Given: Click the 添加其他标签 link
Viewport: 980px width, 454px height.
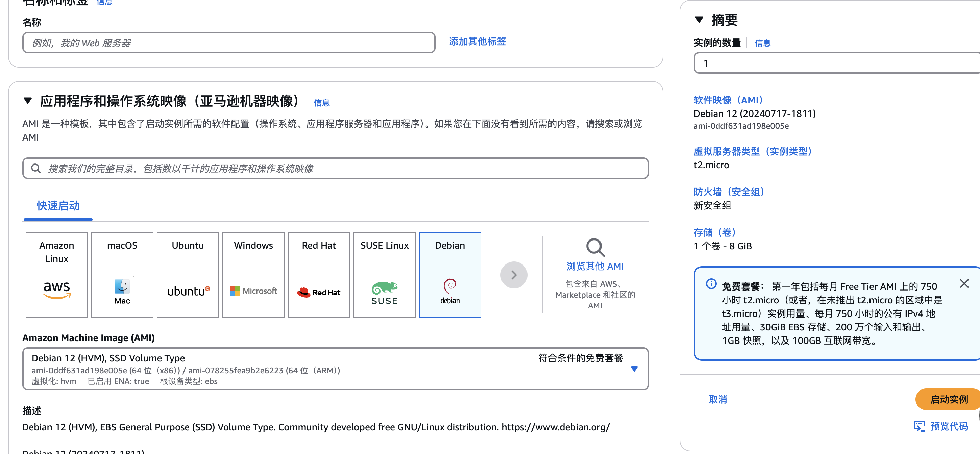Looking at the screenshot, I should tap(477, 41).
